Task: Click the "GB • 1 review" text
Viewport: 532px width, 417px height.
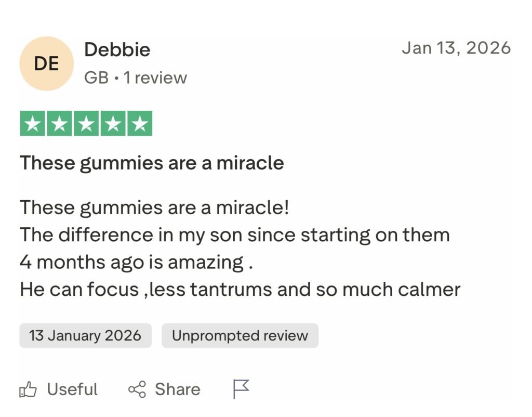Action: point(135,78)
